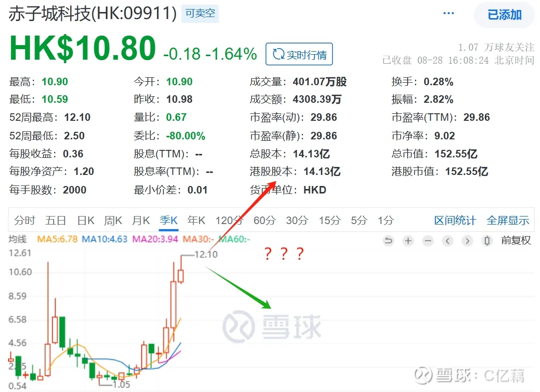The height and width of the screenshot is (392, 540).
Task: Select the 分时 chart tab
Action: [25, 220]
